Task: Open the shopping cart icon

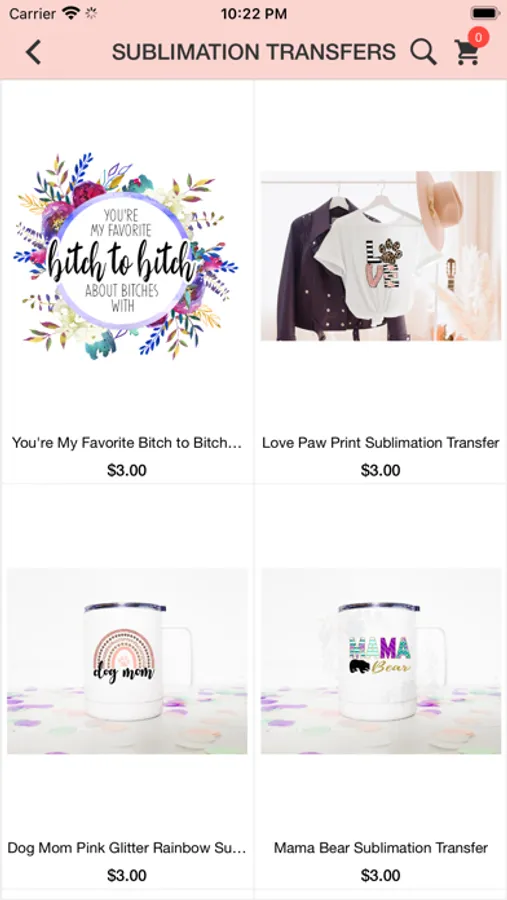Action: (x=466, y=53)
